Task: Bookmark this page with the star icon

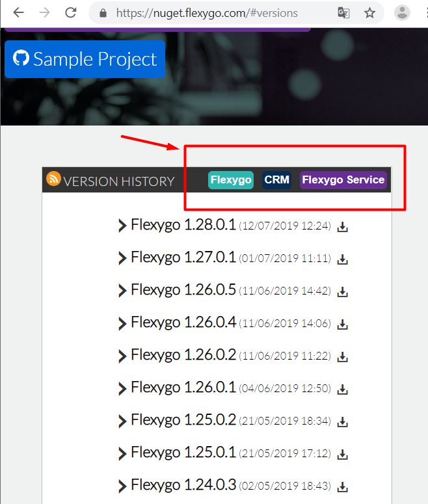Action: [x=369, y=13]
